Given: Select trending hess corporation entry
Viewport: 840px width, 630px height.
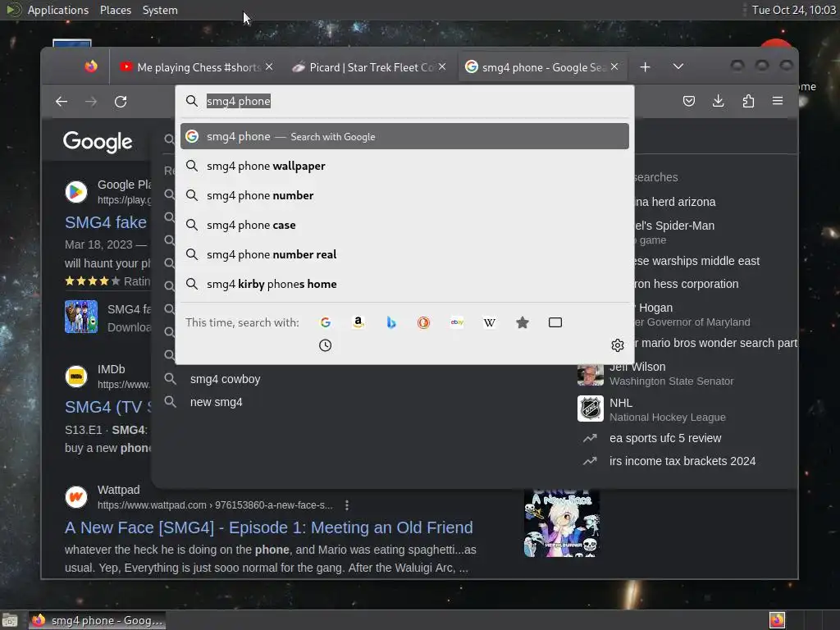Looking at the screenshot, I should [687, 284].
